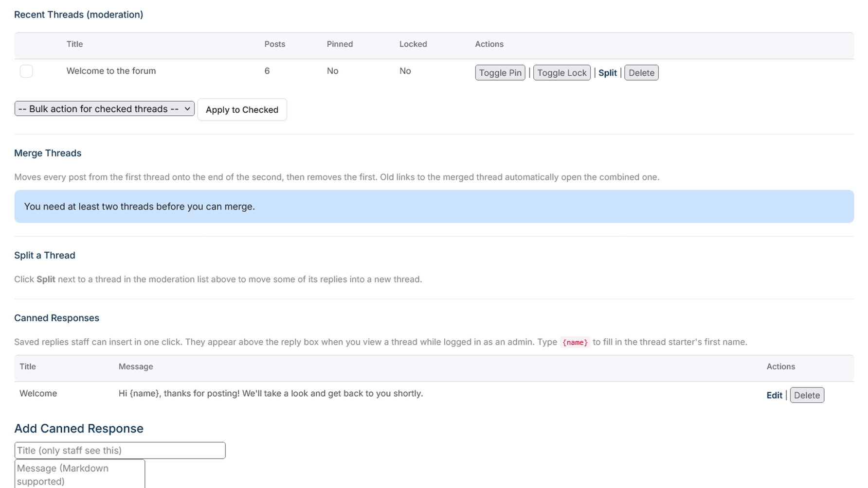Select the Welcome canned response title cell
The width and height of the screenshot is (868, 488).
38,393
